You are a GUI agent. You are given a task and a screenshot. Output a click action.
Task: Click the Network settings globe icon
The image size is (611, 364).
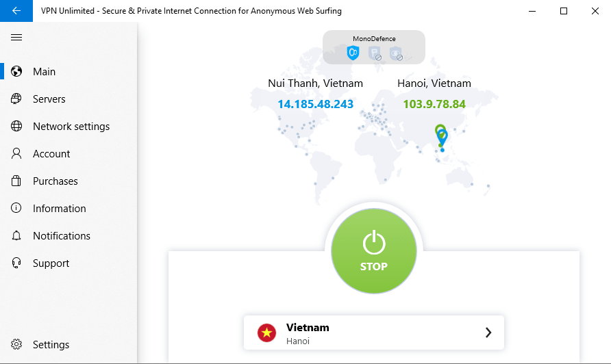16,126
